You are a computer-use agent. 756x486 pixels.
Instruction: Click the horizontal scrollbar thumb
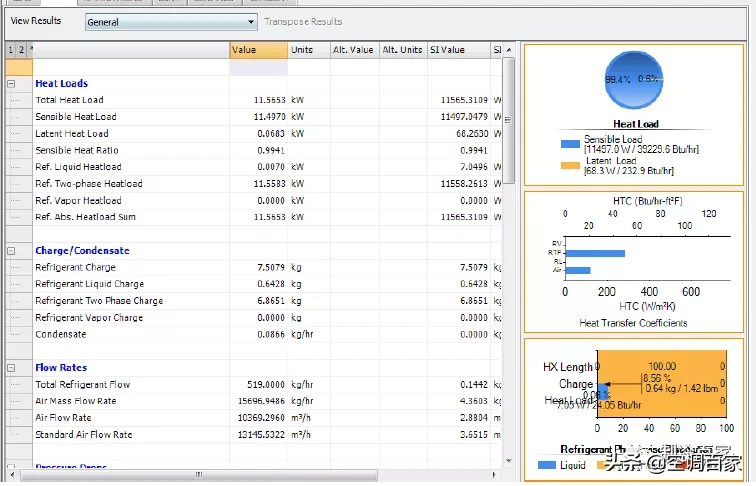tap(199, 475)
